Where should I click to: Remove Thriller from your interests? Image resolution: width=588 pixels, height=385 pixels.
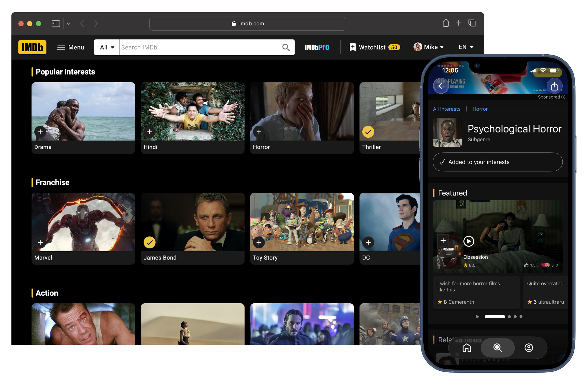368,132
